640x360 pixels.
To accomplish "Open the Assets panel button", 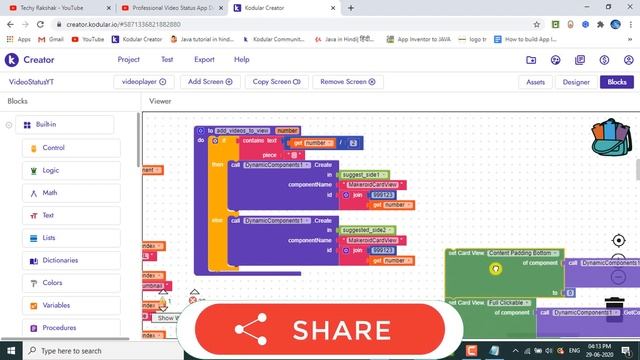I will coord(535,82).
